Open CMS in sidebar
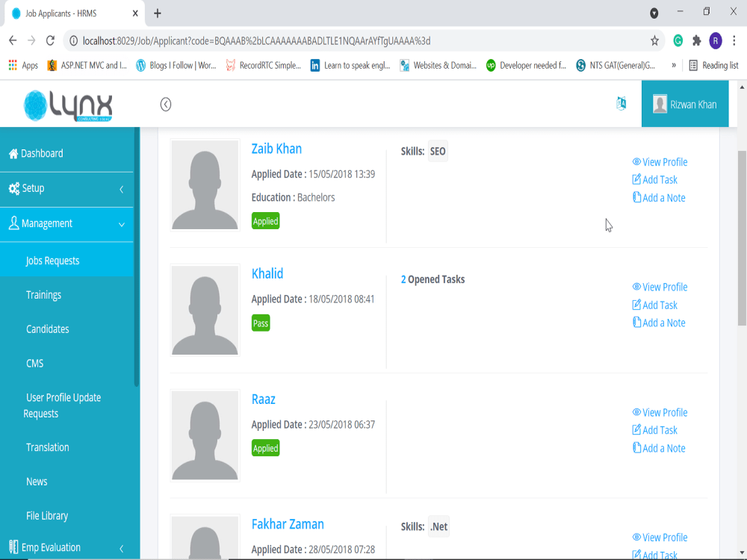 pyautogui.click(x=35, y=364)
